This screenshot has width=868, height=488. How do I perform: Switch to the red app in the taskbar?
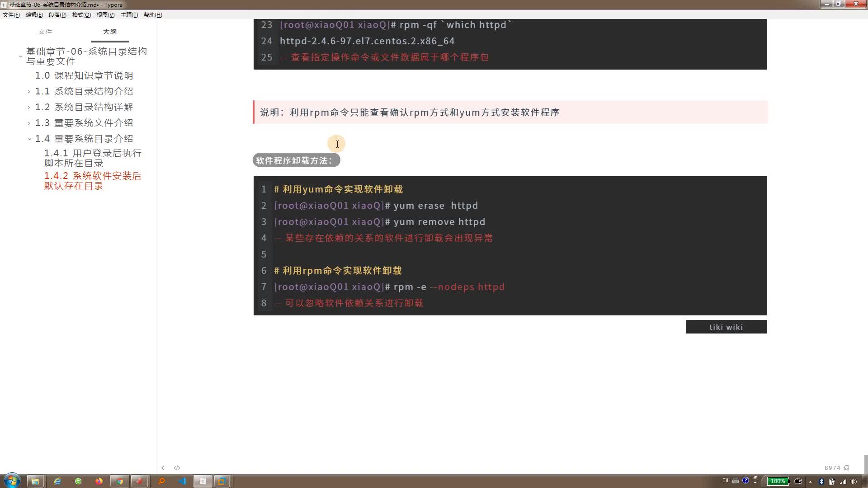(140, 481)
